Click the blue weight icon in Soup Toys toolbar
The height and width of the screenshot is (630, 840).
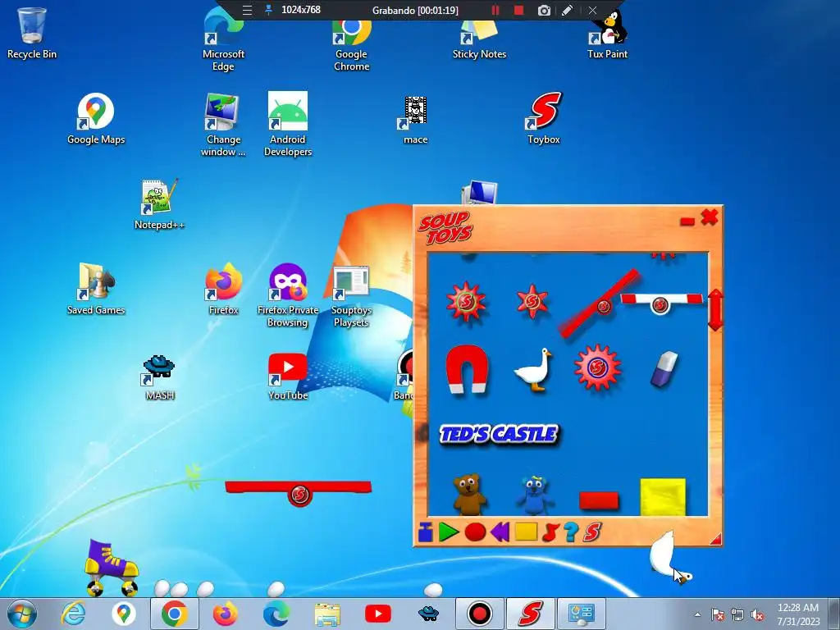[426, 532]
